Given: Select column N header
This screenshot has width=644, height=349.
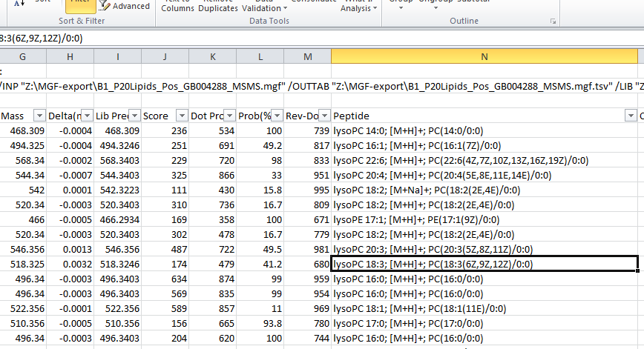Looking at the screenshot, I should point(484,56).
